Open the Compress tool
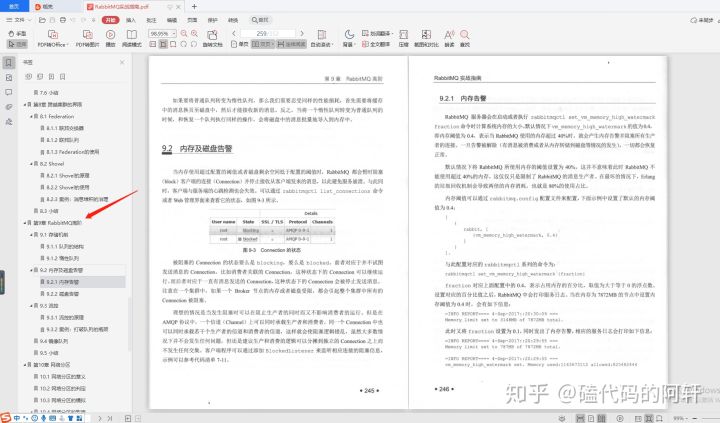Screen dimensions: 720x423 click(403, 39)
